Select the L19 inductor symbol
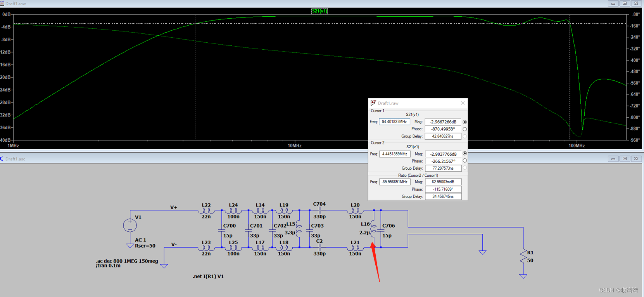Image resolution: width=644 pixels, height=297 pixels. point(284,211)
